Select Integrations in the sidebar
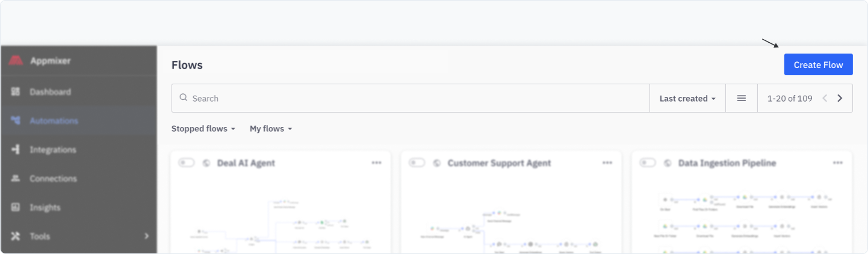The image size is (868, 254). click(x=53, y=150)
